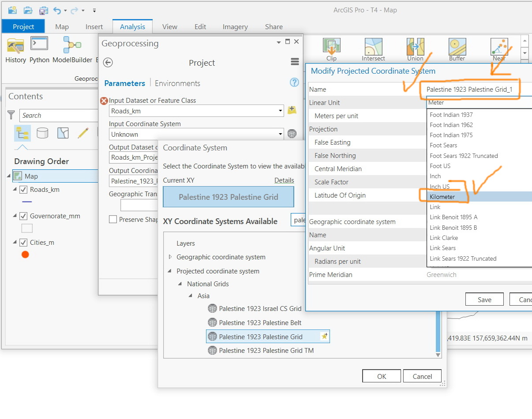Click the globe icon beside Input Coordinate System
This screenshot has height=419, width=532.
coord(292,134)
